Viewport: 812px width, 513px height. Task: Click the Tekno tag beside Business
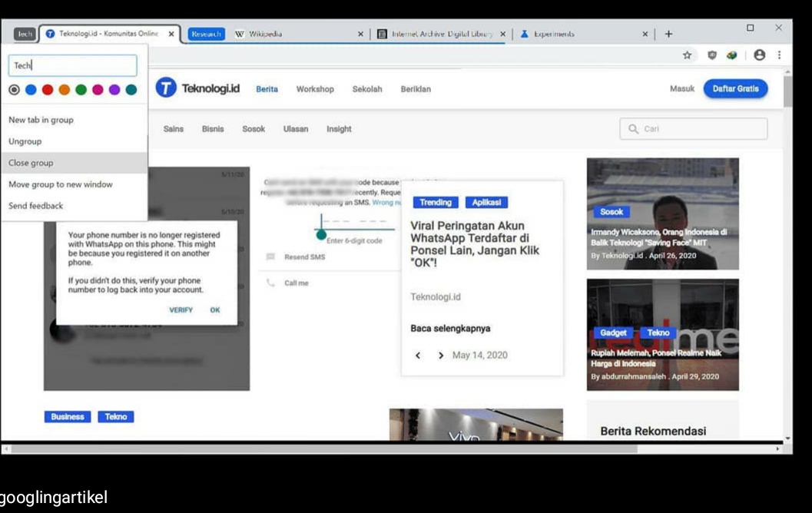pyautogui.click(x=115, y=417)
